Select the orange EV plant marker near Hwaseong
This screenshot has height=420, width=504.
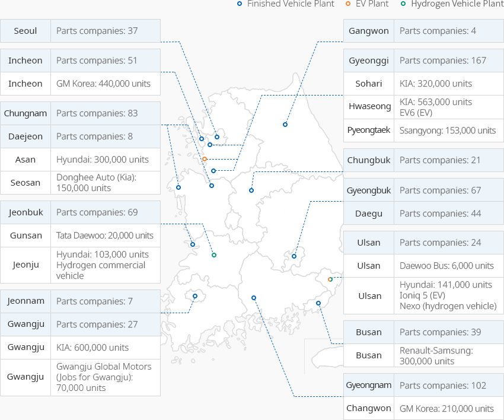[205, 159]
